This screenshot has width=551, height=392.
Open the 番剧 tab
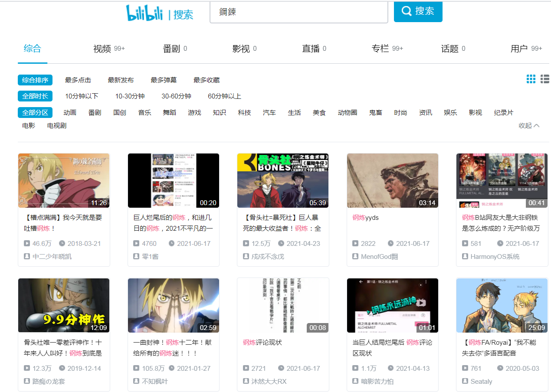click(175, 49)
